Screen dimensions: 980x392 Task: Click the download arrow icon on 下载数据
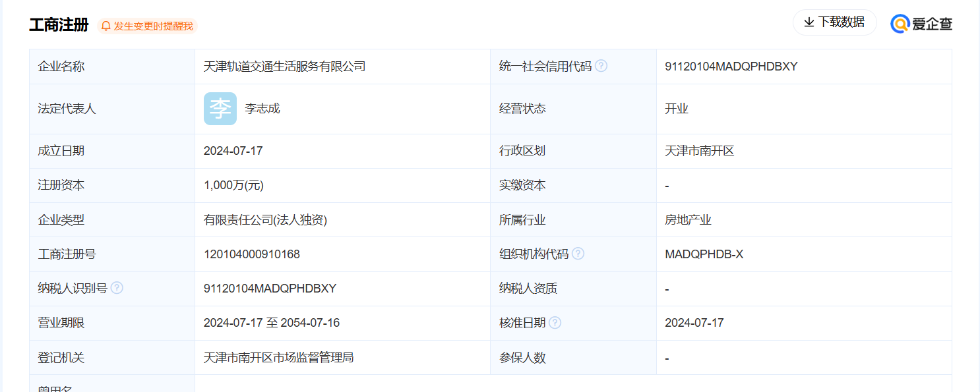pyautogui.click(x=808, y=22)
